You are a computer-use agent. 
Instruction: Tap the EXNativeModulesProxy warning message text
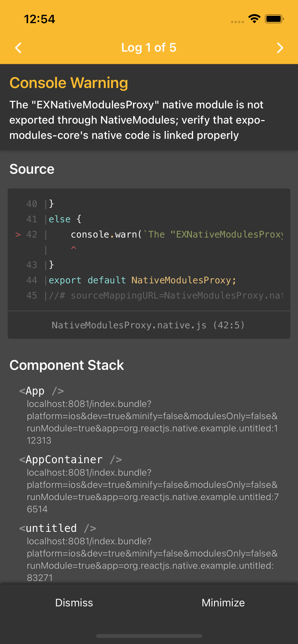coord(137,120)
